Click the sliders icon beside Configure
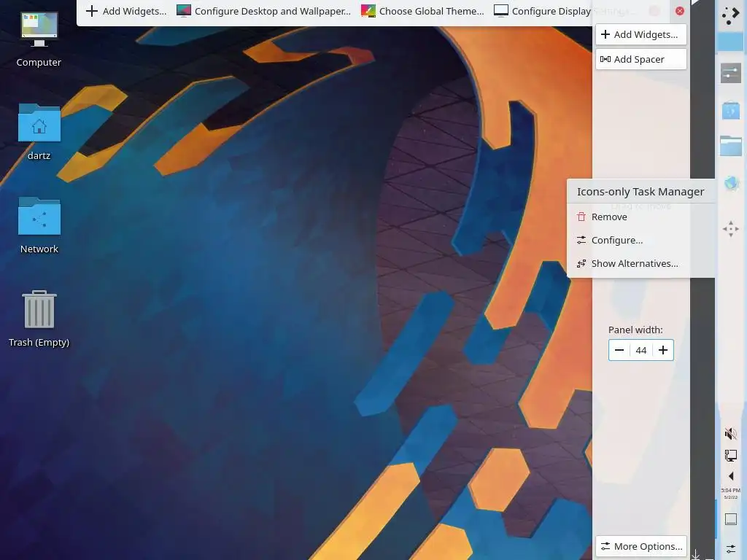Viewport: 747px width, 560px height. [581, 240]
